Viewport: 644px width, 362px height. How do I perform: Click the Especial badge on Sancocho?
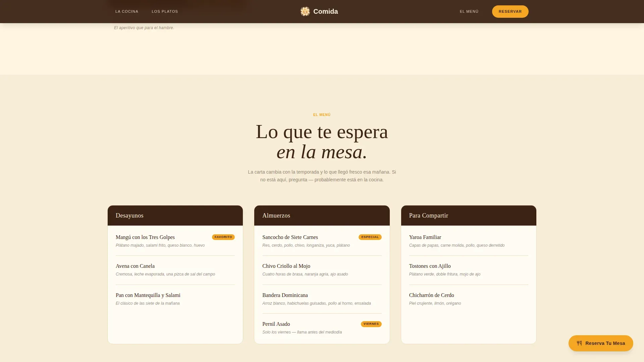pyautogui.click(x=370, y=237)
